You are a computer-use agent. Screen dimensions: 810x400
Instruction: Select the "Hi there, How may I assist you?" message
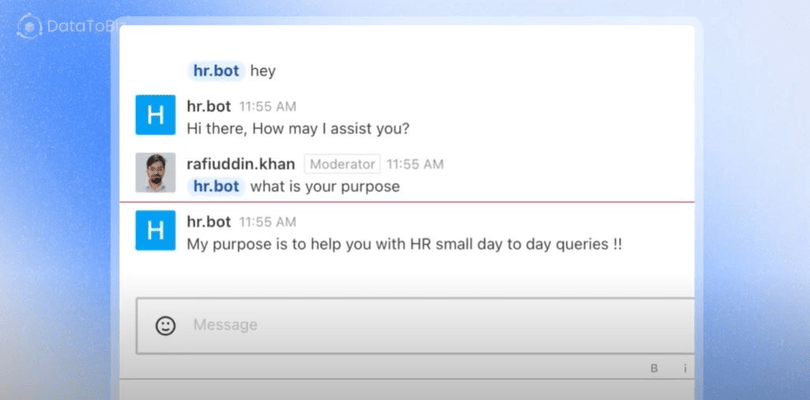tap(298, 129)
